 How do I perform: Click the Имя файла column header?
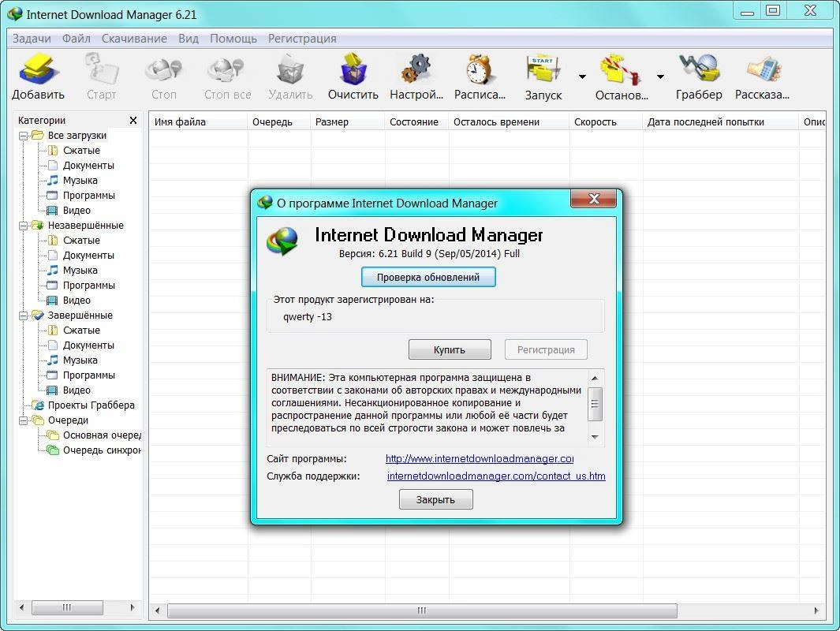coord(198,121)
